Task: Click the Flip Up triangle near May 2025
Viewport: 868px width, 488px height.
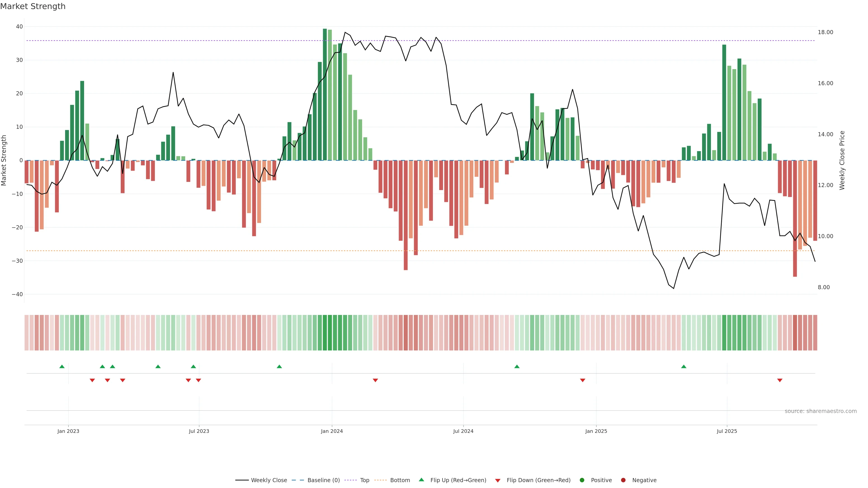Action: click(684, 366)
